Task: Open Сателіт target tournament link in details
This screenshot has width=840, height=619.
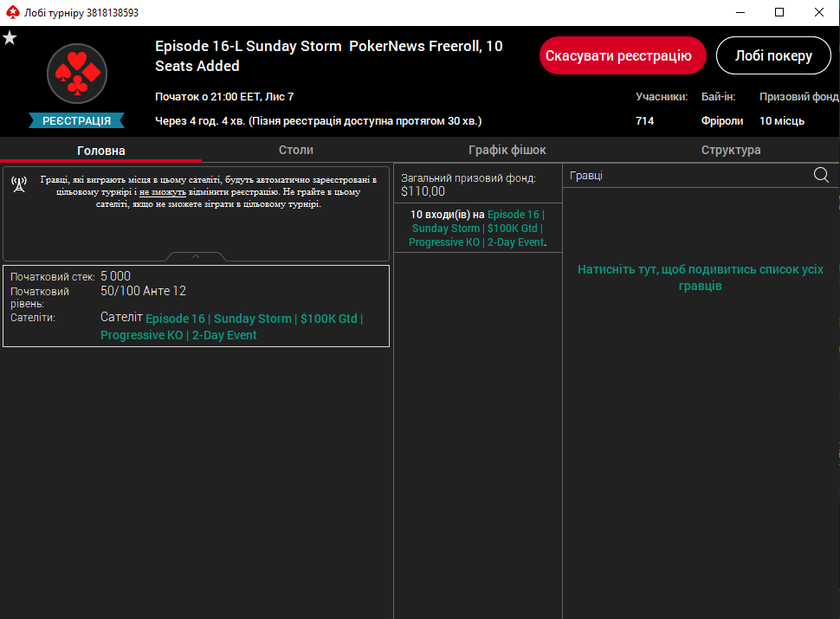Action: (x=232, y=326)
